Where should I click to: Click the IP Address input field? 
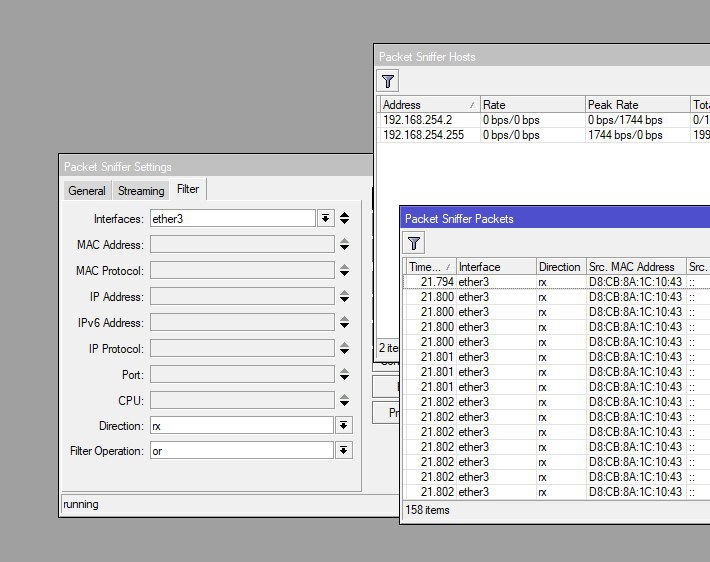pyautogui.click(x=242, y=296)
